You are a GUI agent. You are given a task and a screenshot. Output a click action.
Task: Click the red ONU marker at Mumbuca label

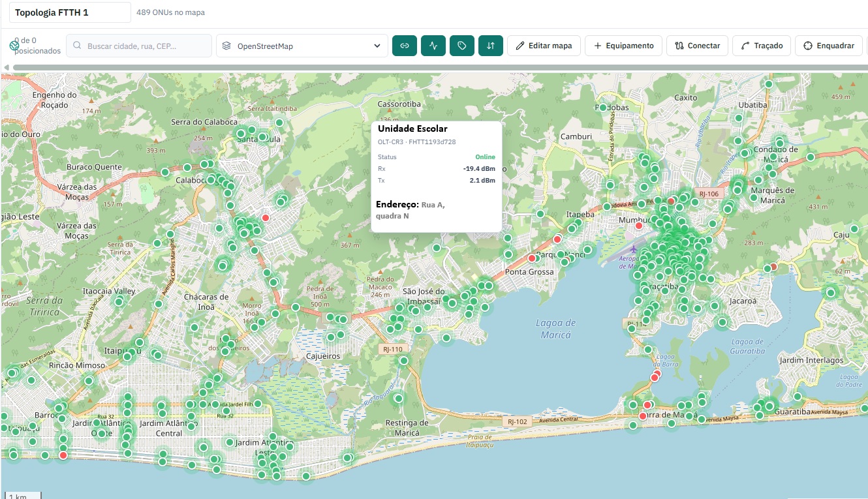tap(639, 226)
